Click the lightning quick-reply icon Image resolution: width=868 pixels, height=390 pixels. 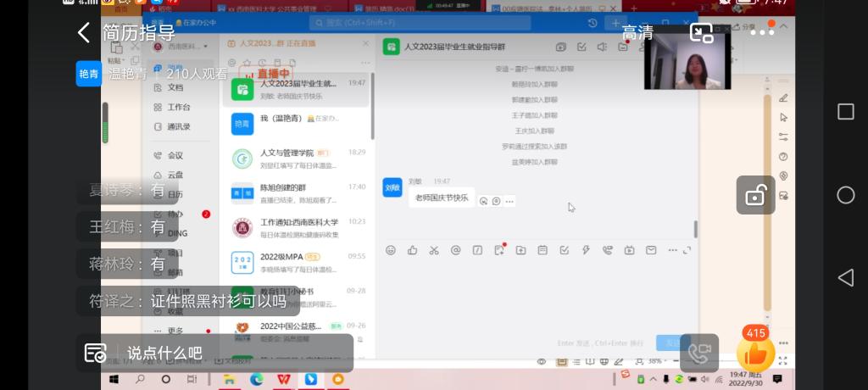pos(586,250)
